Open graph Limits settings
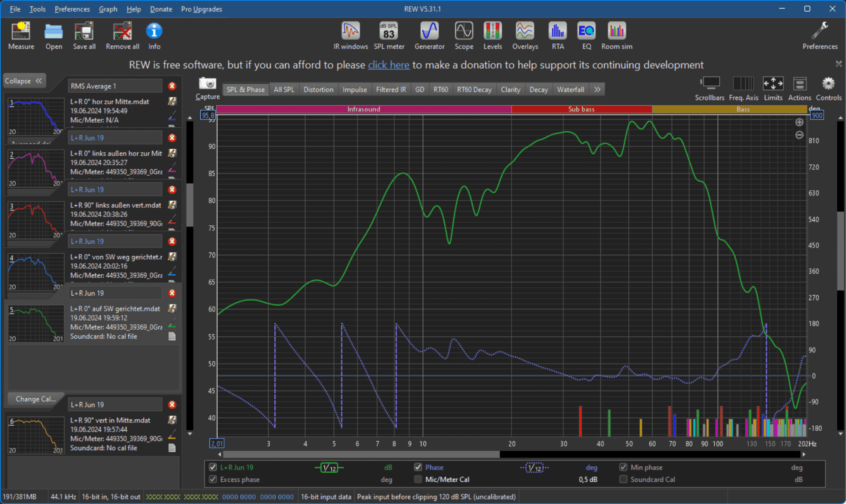This screenshot has width=846, height=504. [x=773, y=88]
